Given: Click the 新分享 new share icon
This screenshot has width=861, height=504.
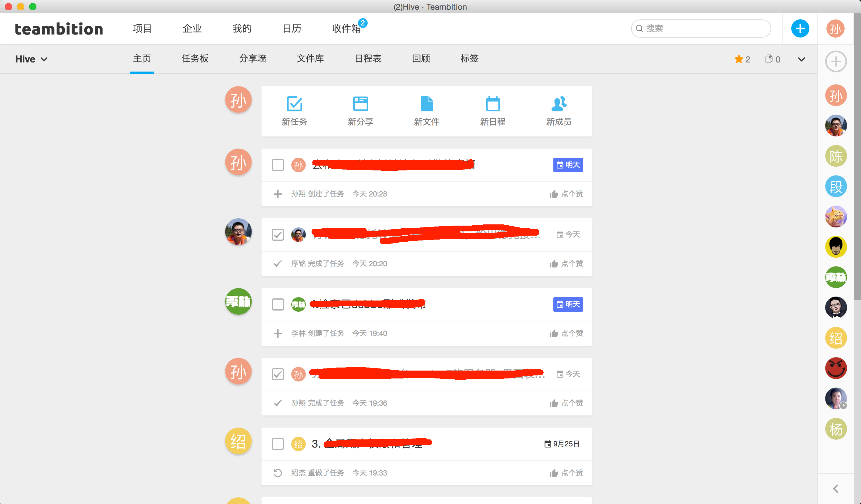Looking at the screenshot, I should (x=360, y=104).
